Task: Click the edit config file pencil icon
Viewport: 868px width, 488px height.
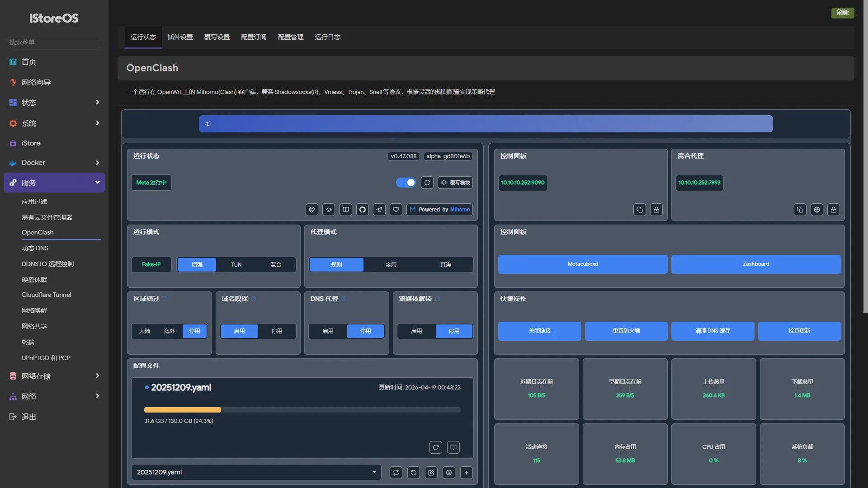Action: point(431,473)
